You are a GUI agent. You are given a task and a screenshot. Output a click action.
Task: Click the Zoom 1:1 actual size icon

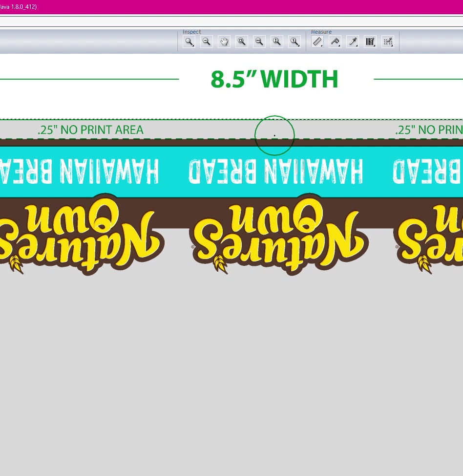click(294, 42)
